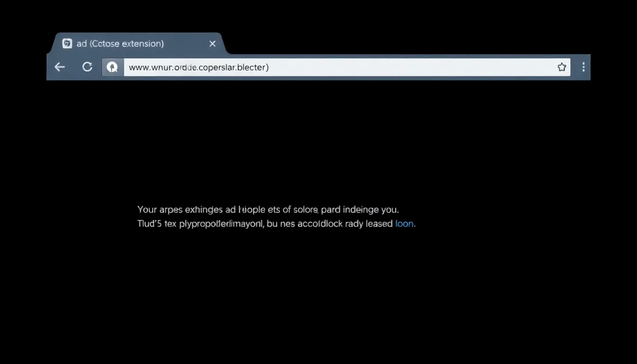Click the word 'accoldlock' in the message
637x364 pixels.
coord(320,224)
